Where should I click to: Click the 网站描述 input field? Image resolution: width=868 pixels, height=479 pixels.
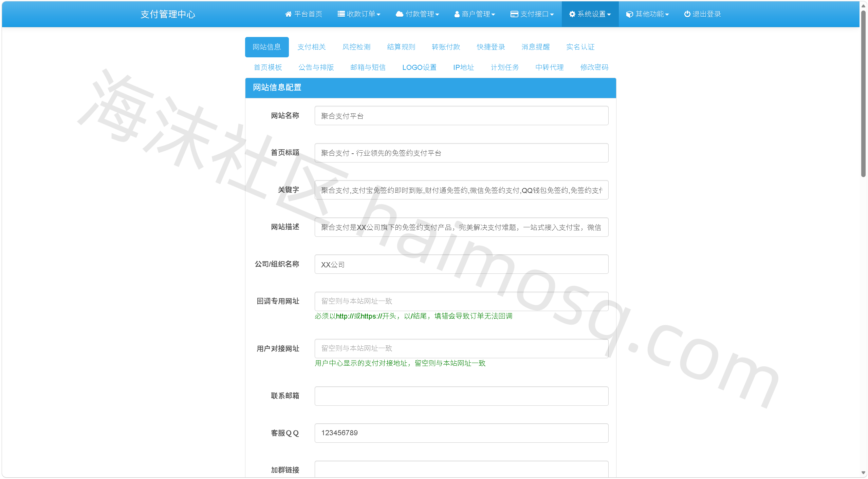(461, 227)
